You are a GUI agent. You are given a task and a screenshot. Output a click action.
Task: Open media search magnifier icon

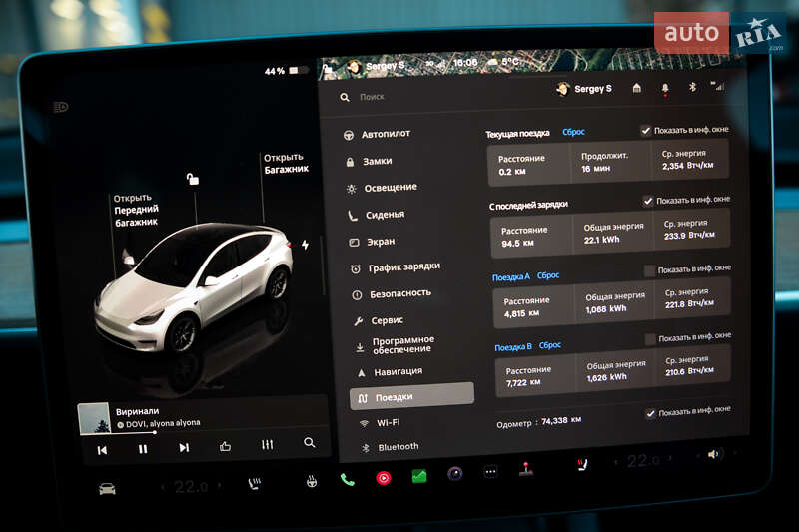point(309,443)
